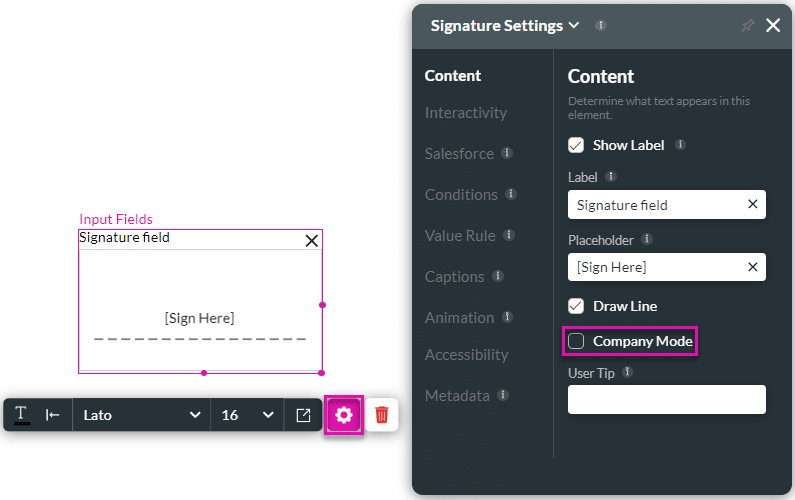Click the text alignment icon in toolbar

53,415
